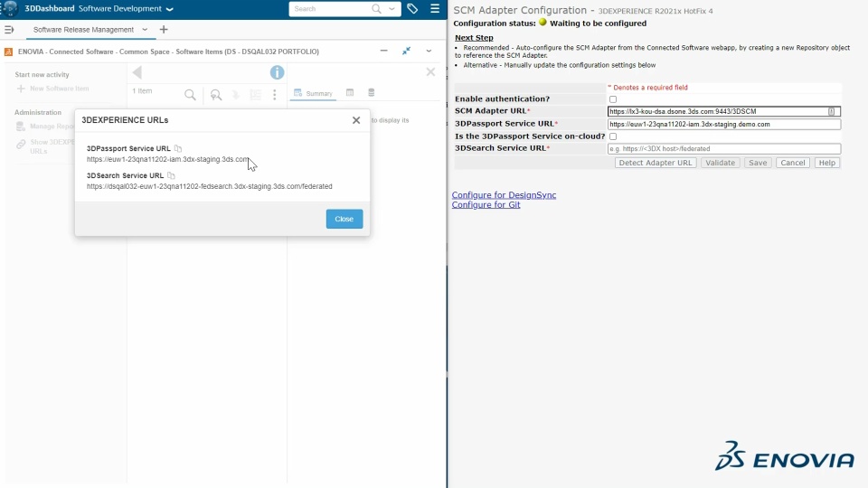868x488 pixels.
Task: Open the tags icon in top bar
Action: point(412,9)
